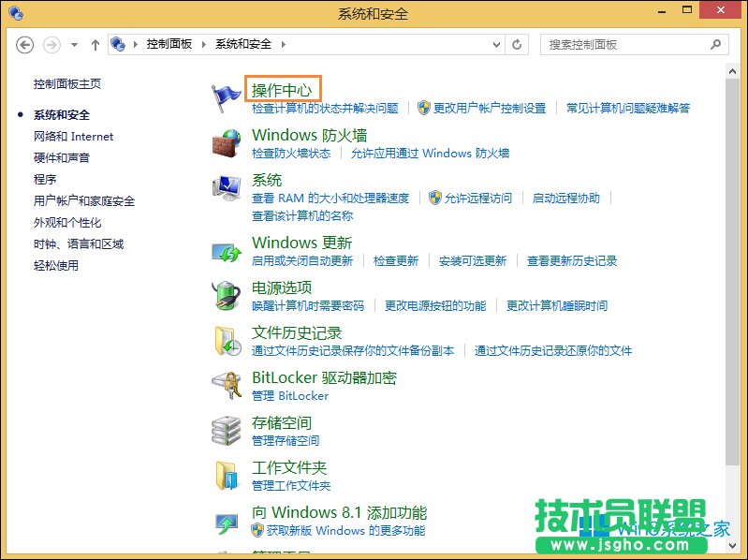Screen dimensions: 748x560
Task: Click 通过文件历史记录还原你的文件 link
Action: (x=553, y=351)
